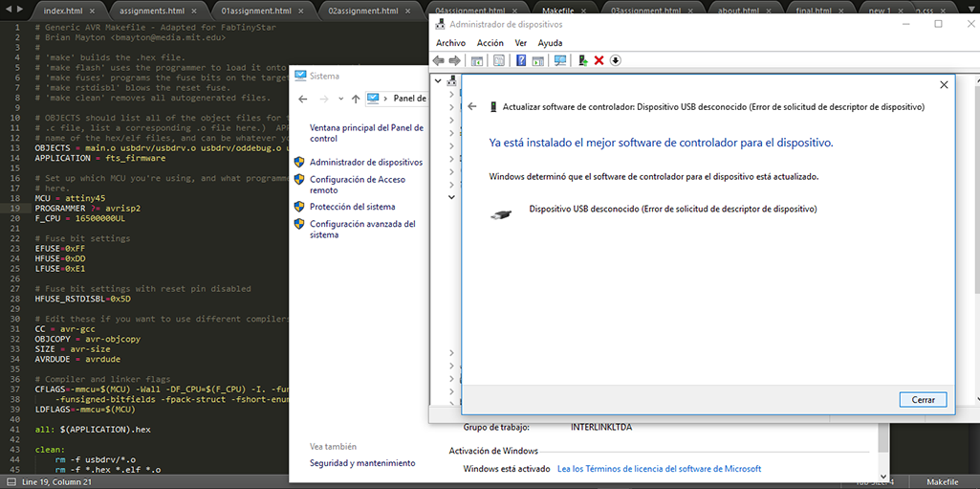Image resolution: width=980 pixels, height=489 pixels.
Task: Open Protección del sistema link
Action: coord(353,207)
